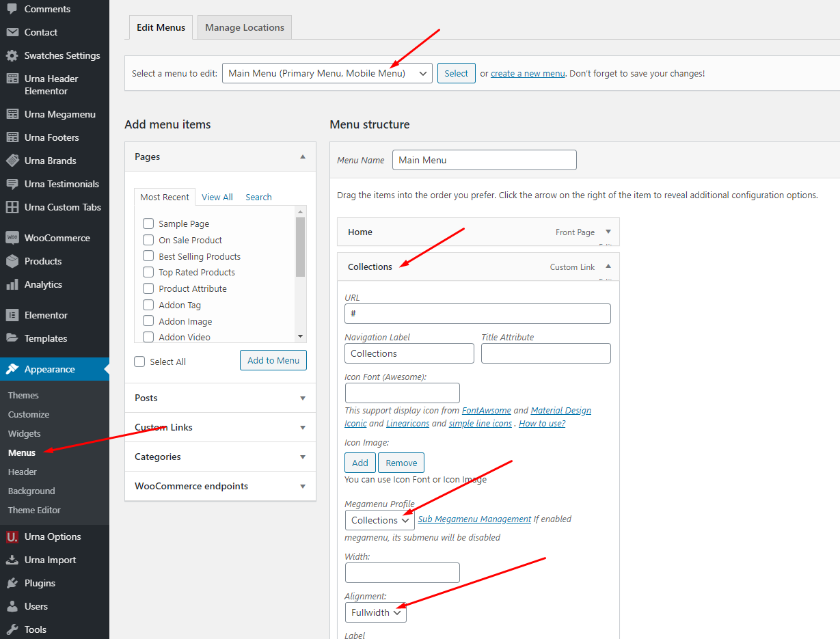Expand the Custom Links panel

click(x=303, y=427)
